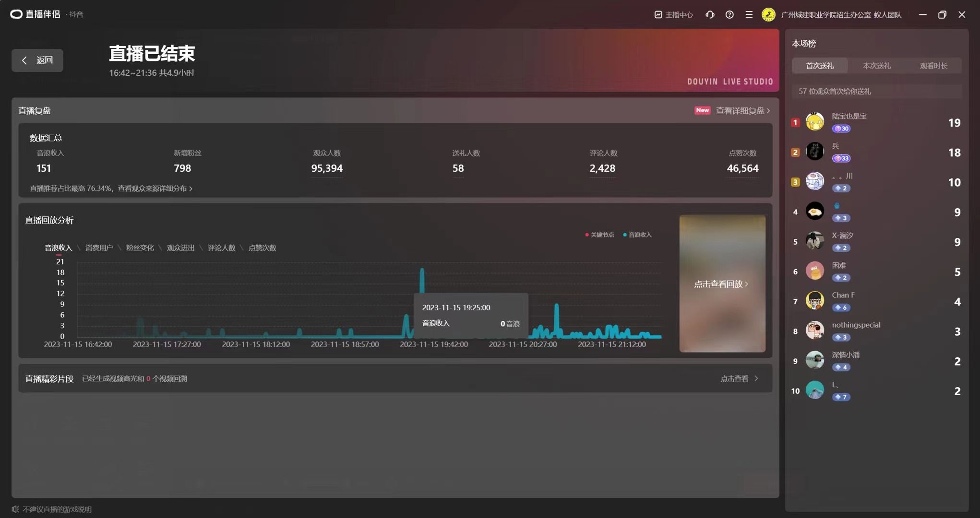
Task: Click the speaker icon in bottom status bar
Action: 15,509
